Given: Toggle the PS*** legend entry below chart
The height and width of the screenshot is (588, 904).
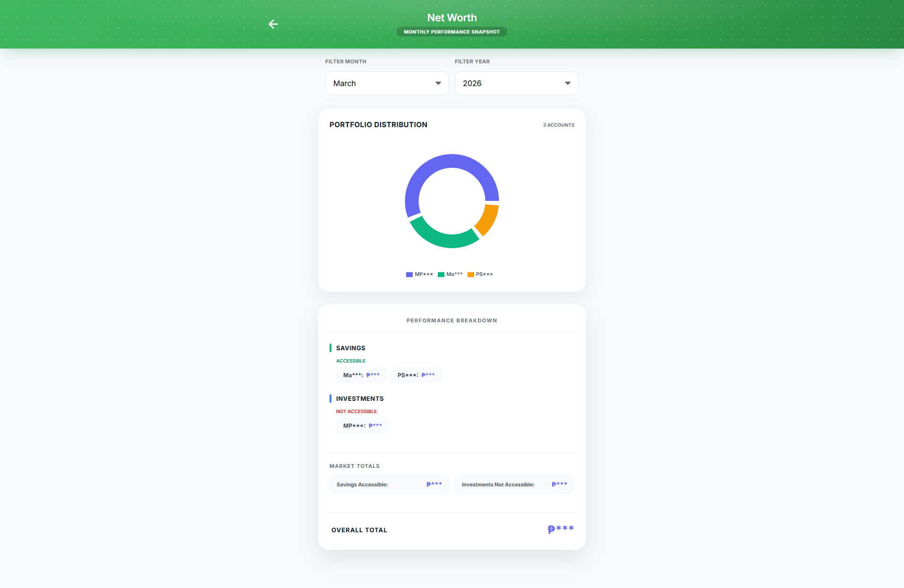Looking at the screenshot, I should pyautogui.click(x=480, y=275).
